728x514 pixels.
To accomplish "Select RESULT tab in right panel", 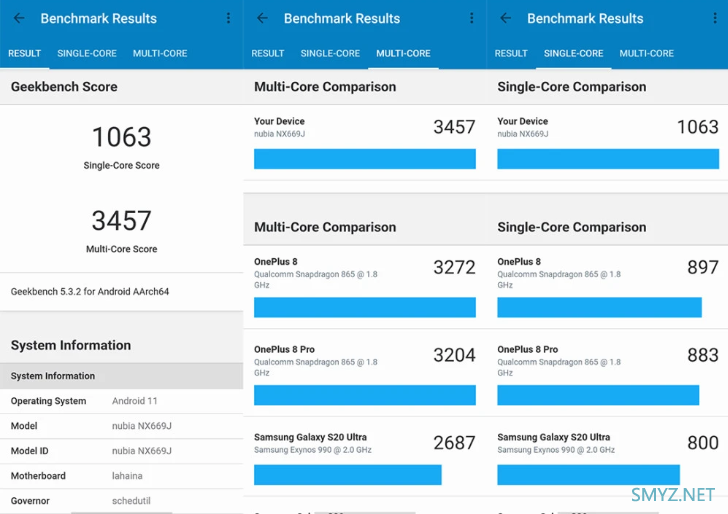I will point(511,53).
